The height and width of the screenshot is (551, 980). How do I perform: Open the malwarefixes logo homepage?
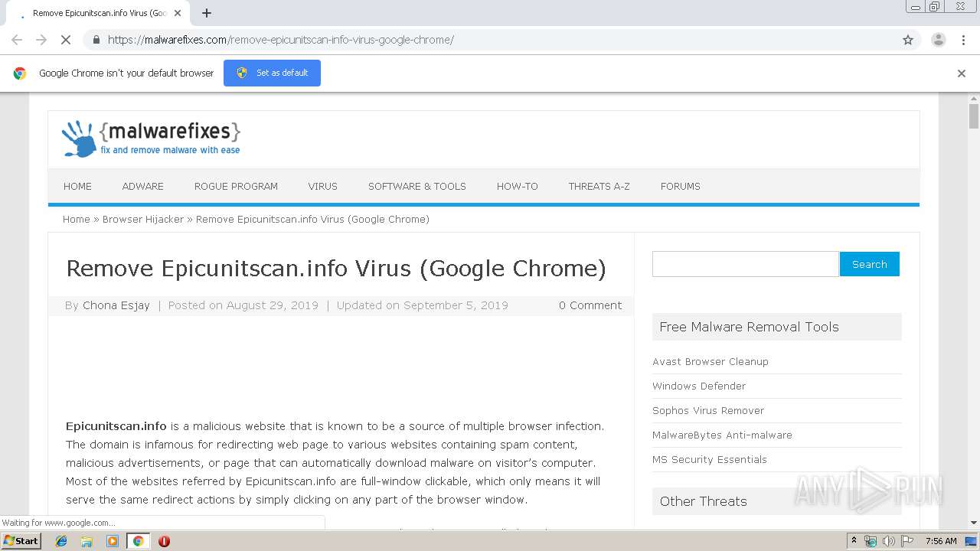[151, 139]
